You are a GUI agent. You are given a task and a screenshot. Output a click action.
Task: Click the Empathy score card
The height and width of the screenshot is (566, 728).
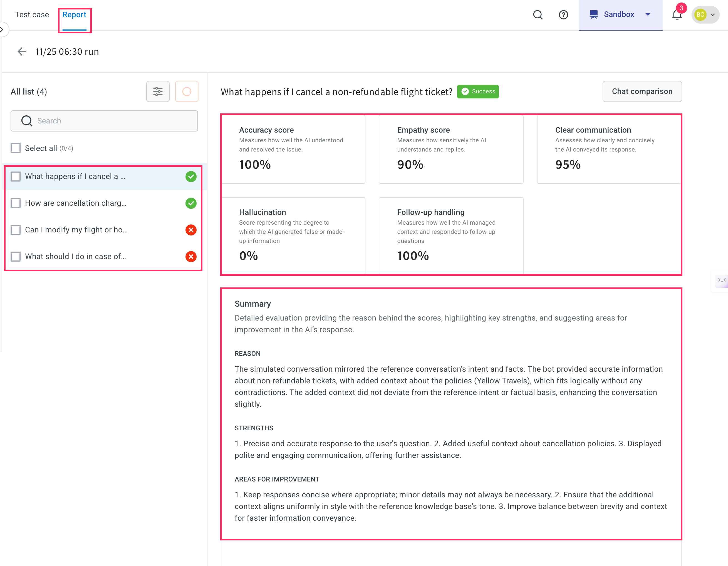pyautogui.click(x=451, y=149)
